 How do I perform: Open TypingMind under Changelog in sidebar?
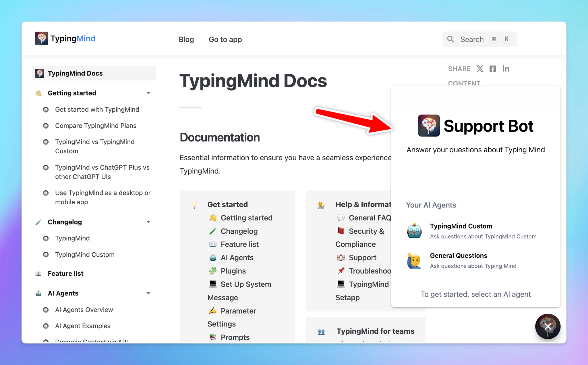click(x=72, y=238)
